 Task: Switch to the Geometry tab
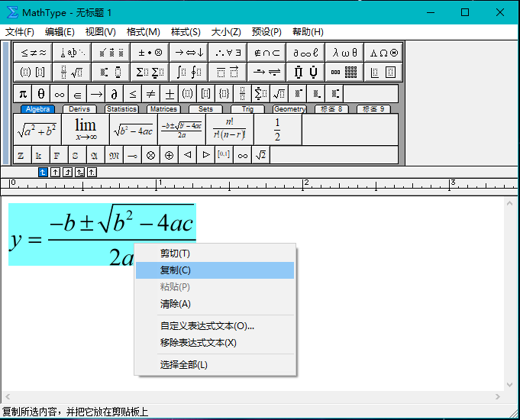click(289, 109)
